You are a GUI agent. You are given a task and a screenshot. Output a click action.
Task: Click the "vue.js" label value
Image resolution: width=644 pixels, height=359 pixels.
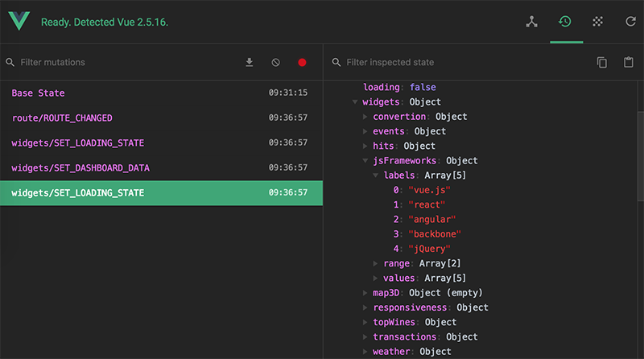coord(429,190)
